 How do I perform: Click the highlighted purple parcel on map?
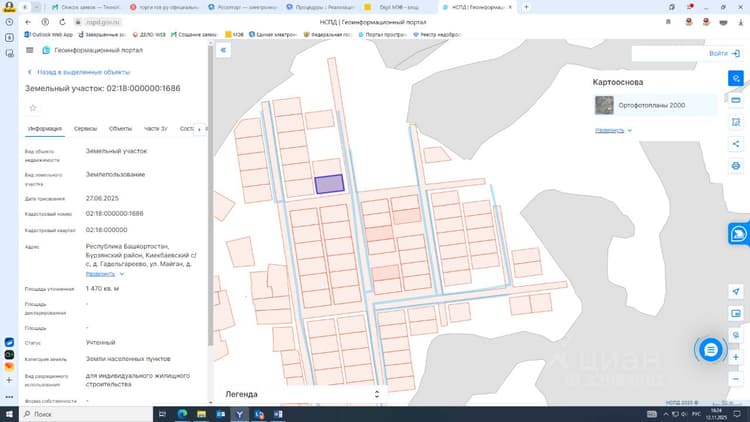coord(330,184)
